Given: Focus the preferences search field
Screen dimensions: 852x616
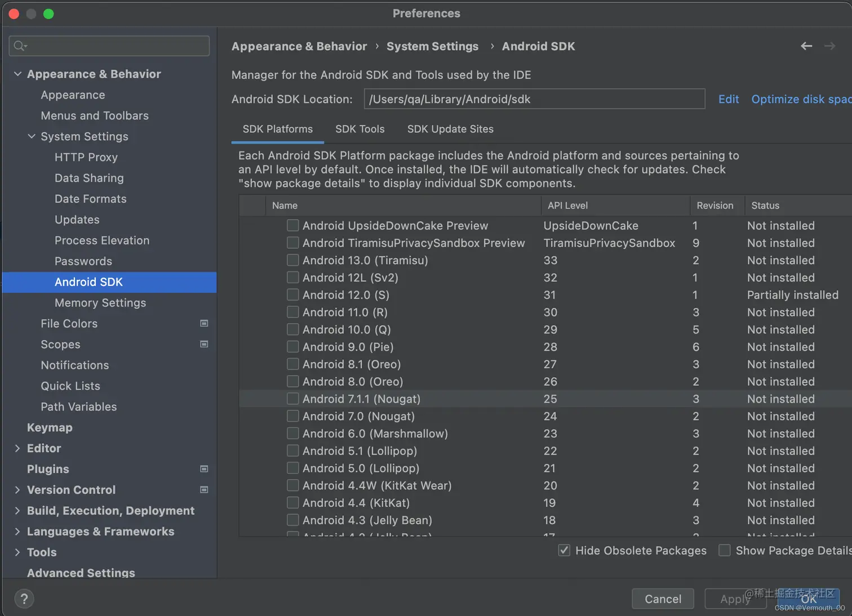Looking at the screenshot, I should tap(109, 46).
